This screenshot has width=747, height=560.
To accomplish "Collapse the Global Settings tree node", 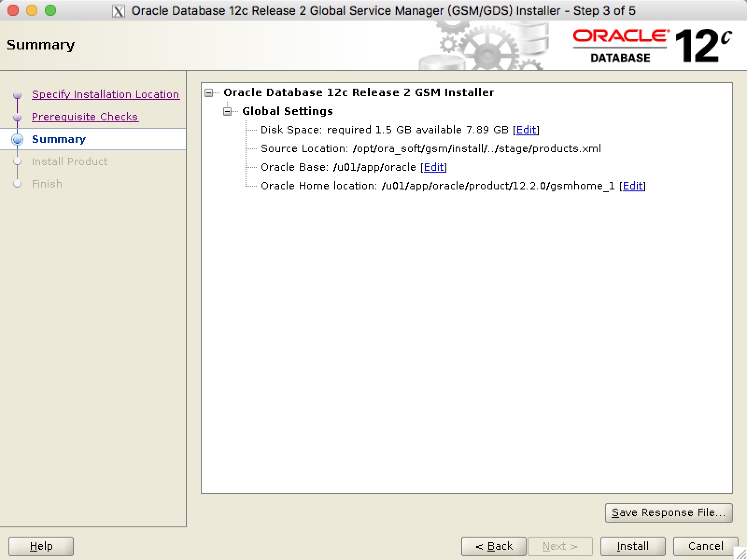I will pos(227,112).
